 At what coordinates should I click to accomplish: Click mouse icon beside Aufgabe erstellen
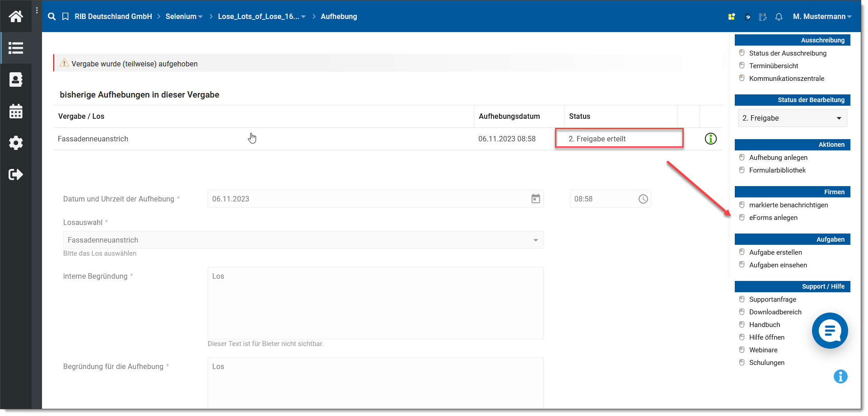click(x=742, y=252)
